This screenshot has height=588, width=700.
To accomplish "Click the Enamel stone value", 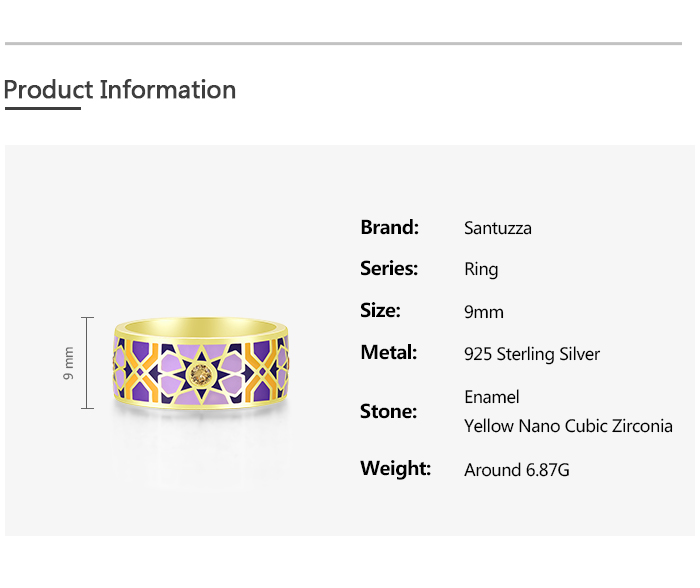I will (x=492, y=397).
